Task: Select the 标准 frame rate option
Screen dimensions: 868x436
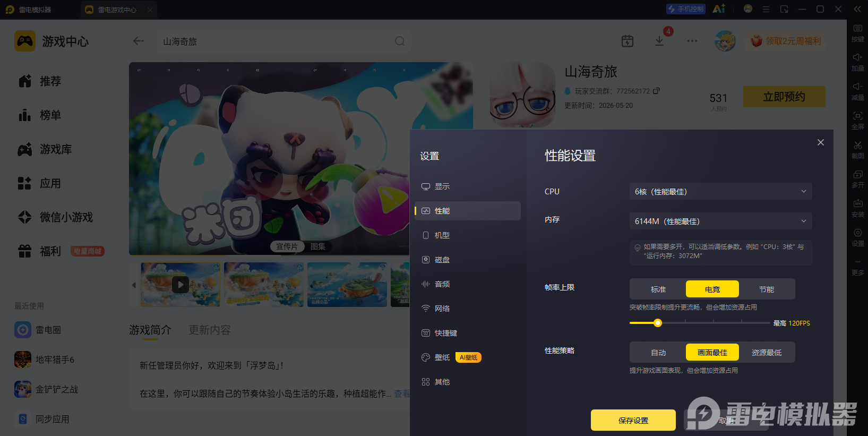Action: tap(658, 289)
